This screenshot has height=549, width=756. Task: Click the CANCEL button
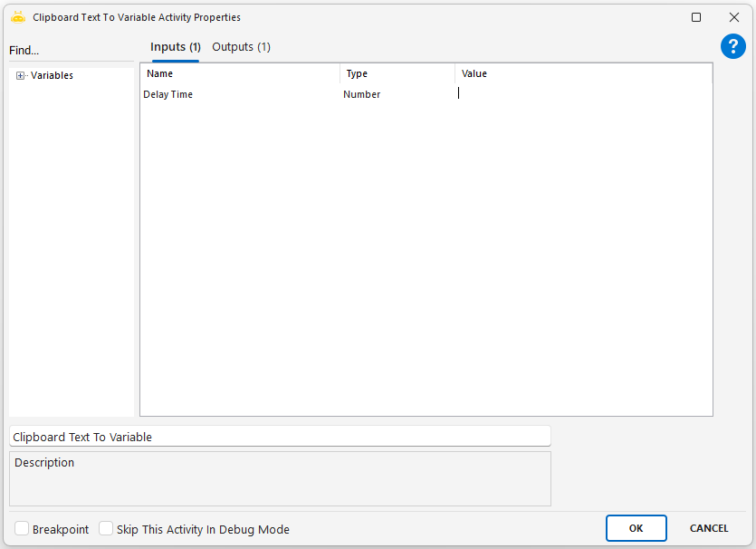click(x=708, y=528)
